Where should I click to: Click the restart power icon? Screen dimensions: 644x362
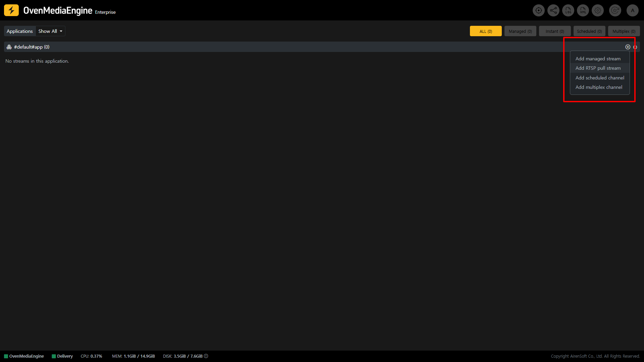tap(615, 10)
